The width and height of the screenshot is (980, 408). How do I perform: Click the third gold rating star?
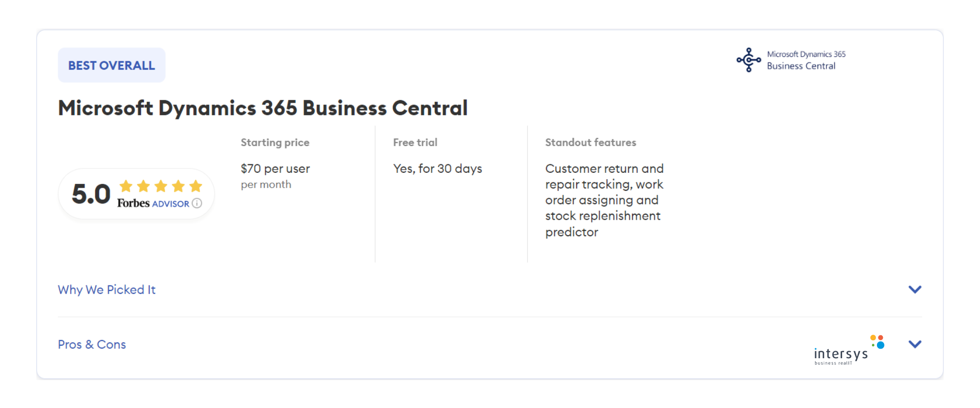coord(161,186)
